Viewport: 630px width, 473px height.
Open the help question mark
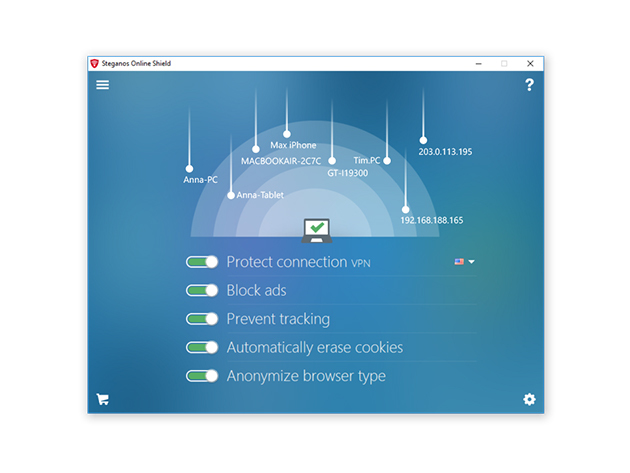pyautogui.click(x=530, y=85)
